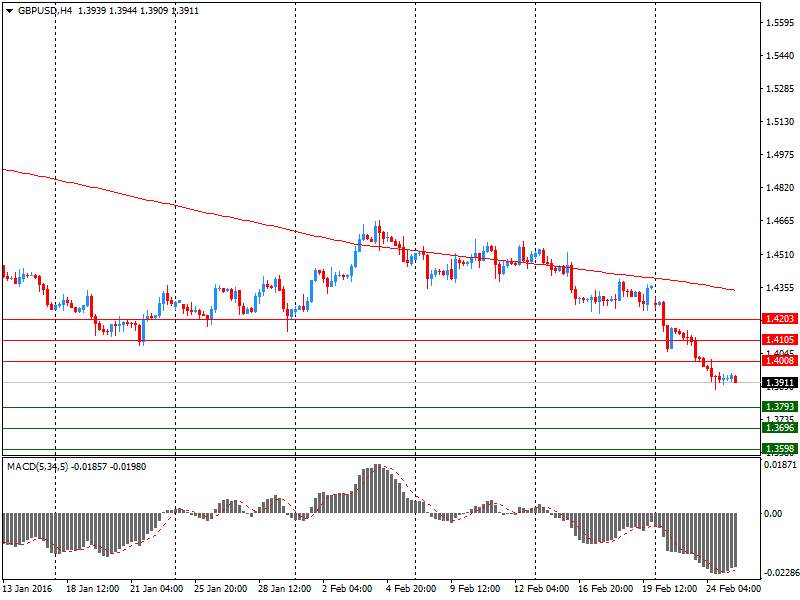Click the MACD scale value 0.01871
The width and height of the screenshot is (800, 600).
(780, 465)
